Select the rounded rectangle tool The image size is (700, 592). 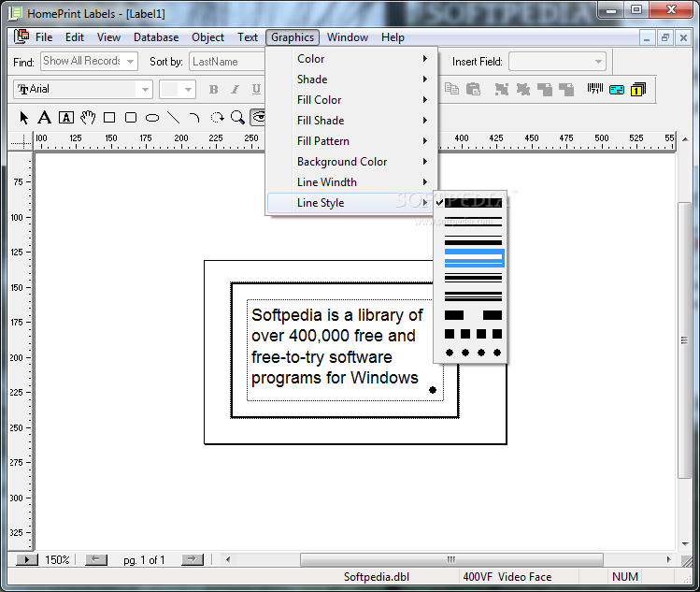130,118
